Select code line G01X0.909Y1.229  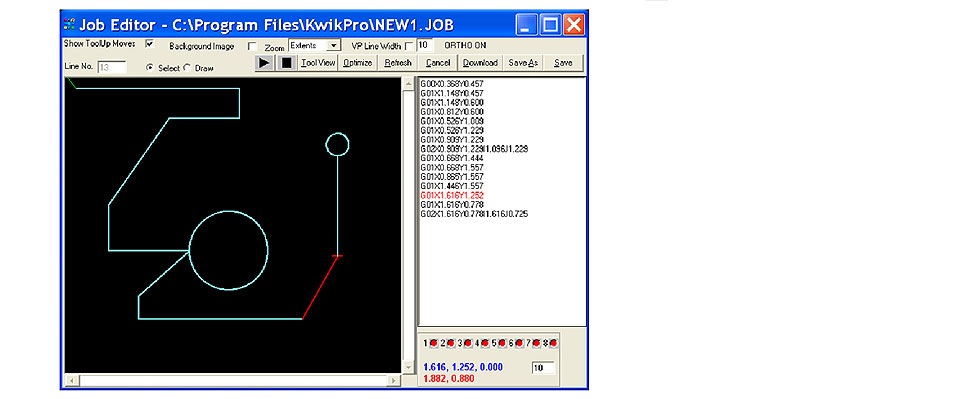(x=451, y=140)
